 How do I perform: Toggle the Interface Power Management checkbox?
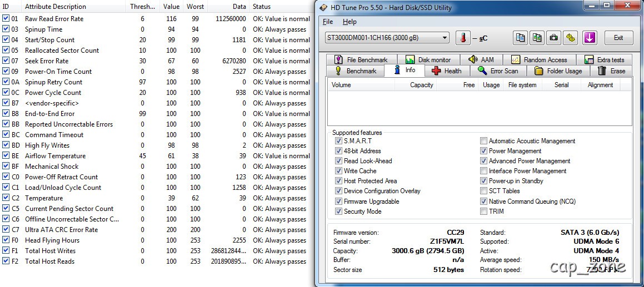pyautogui.click(x=484, y=171)
